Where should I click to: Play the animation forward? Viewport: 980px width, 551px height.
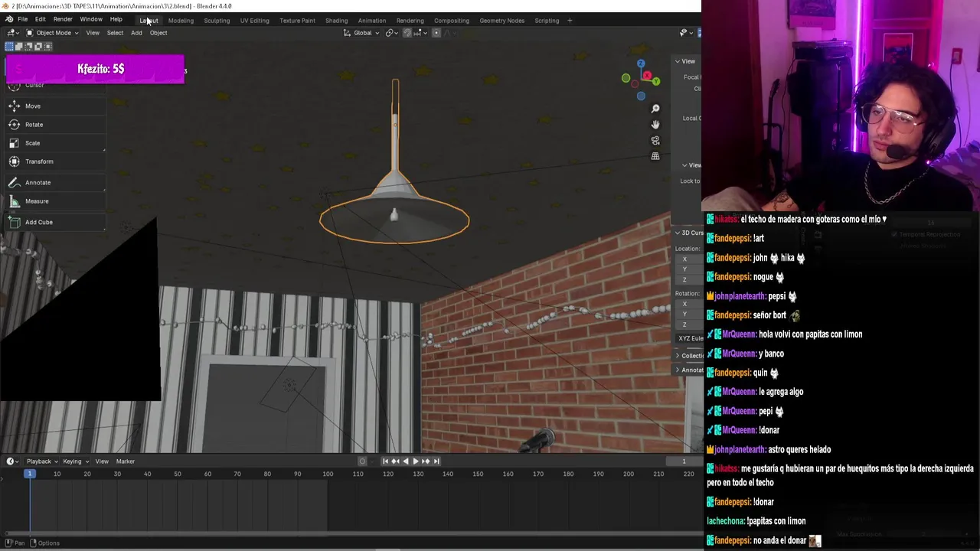click(x=416, y=461)
